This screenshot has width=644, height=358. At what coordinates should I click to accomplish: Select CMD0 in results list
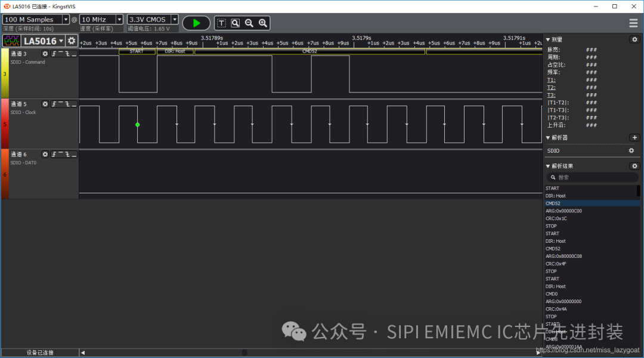552,294
